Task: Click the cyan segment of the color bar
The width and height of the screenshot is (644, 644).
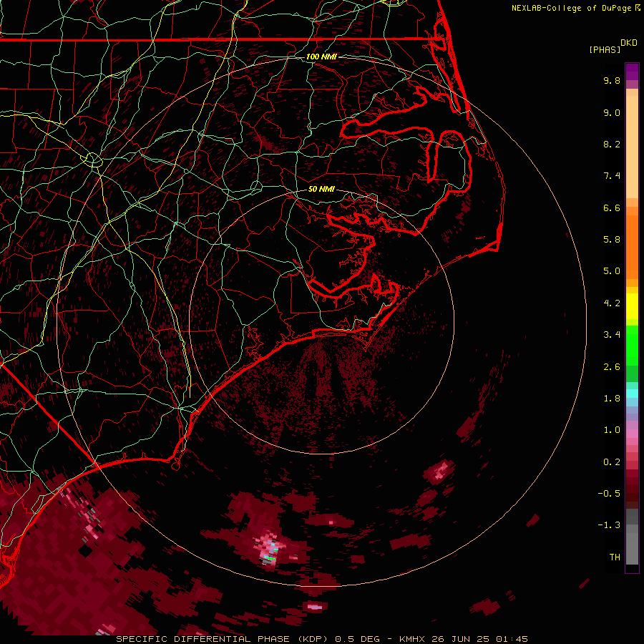Action: pyautogui.click(x=632, y=393)
